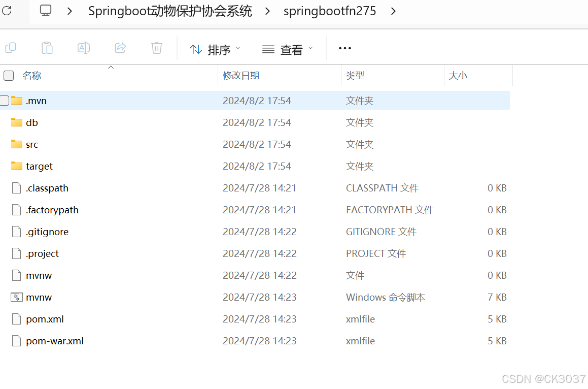
Task: Click the paste clipboard icon
Action: [x=47, y=48]
